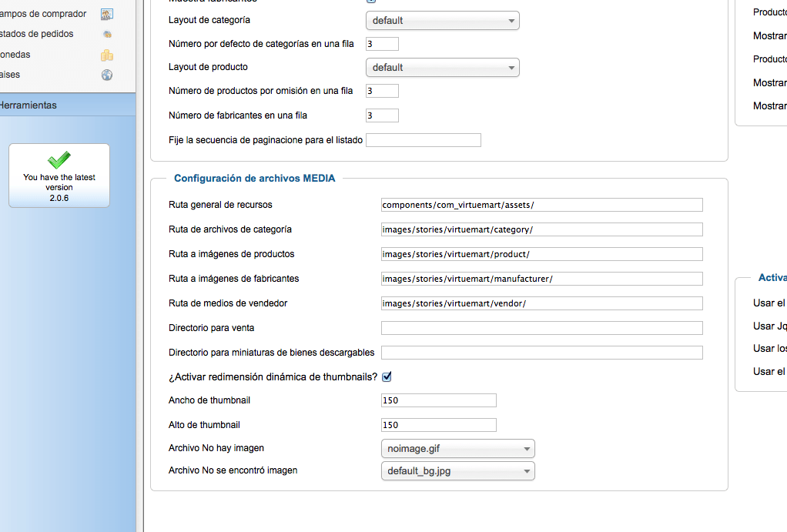
Task: Click the 'Layout de categoría' label
Action: pos(209,20)
